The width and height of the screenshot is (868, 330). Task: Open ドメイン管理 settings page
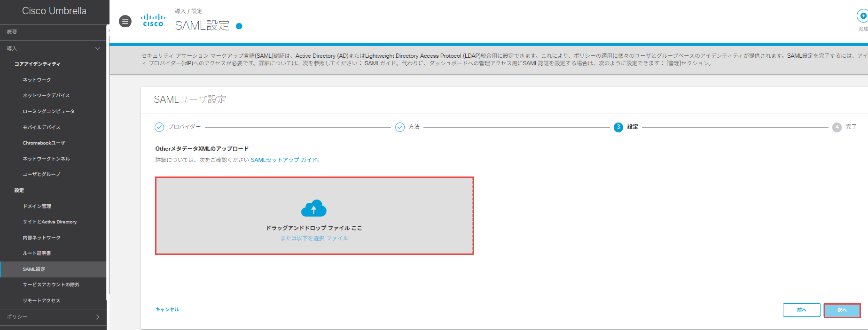(x=37, y=206)
